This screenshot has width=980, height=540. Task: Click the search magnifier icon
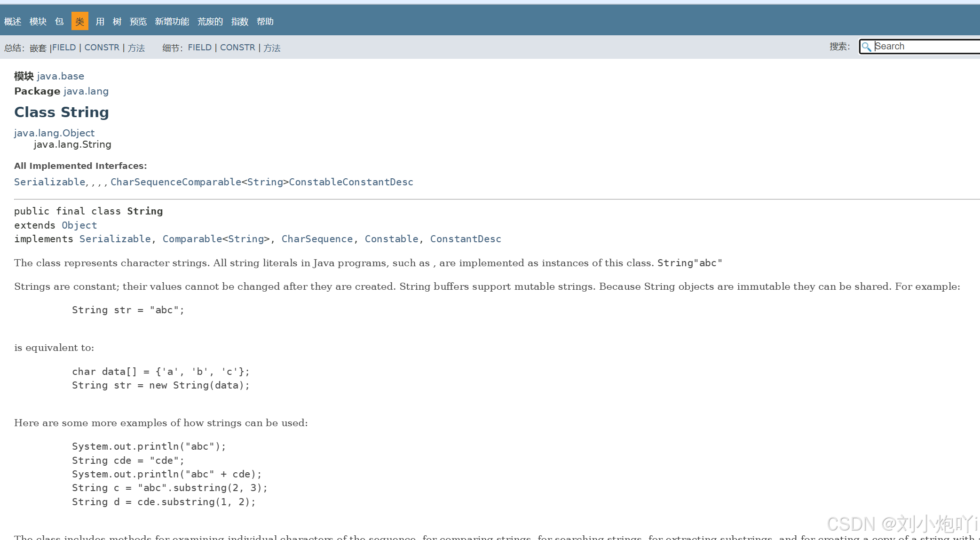[867, 47]
